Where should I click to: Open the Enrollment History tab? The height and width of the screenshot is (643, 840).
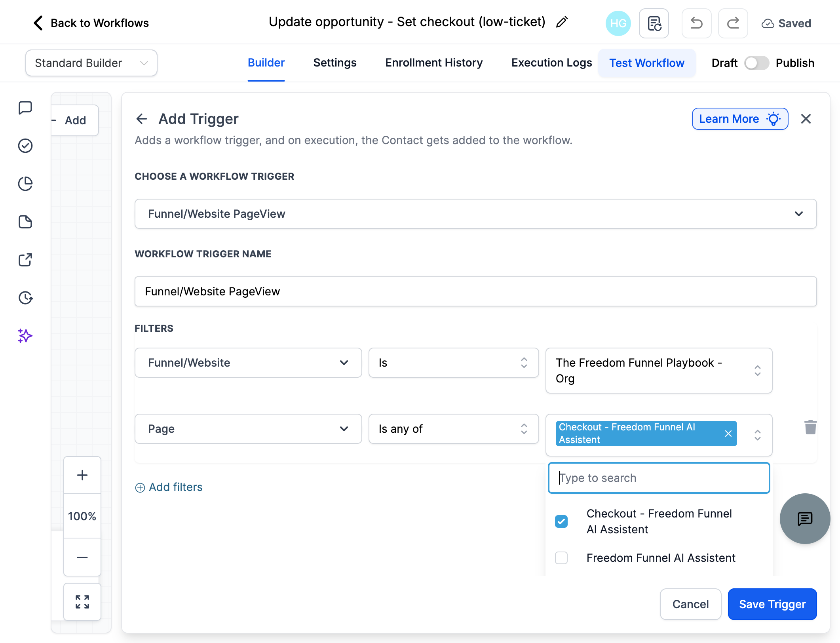434,63
